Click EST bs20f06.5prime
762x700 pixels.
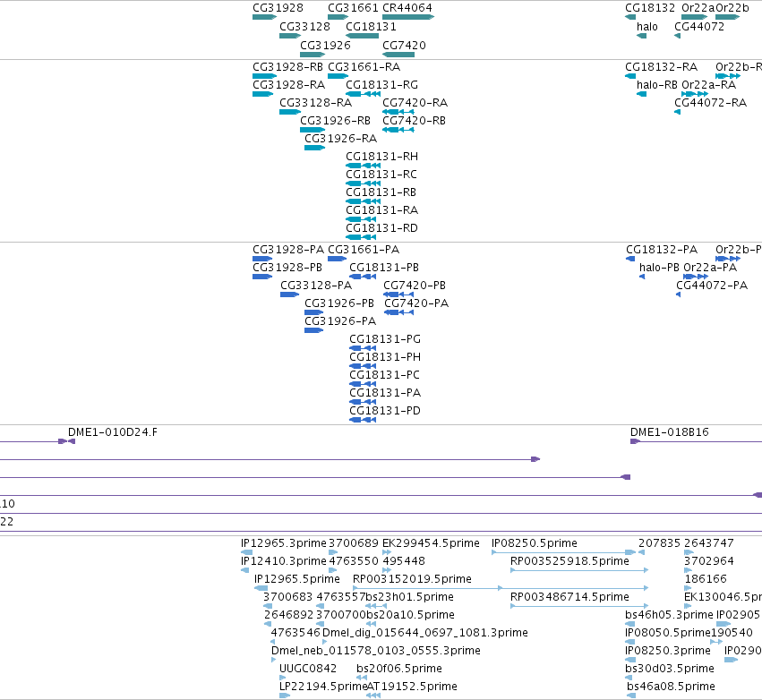click(x=362, y=678)
